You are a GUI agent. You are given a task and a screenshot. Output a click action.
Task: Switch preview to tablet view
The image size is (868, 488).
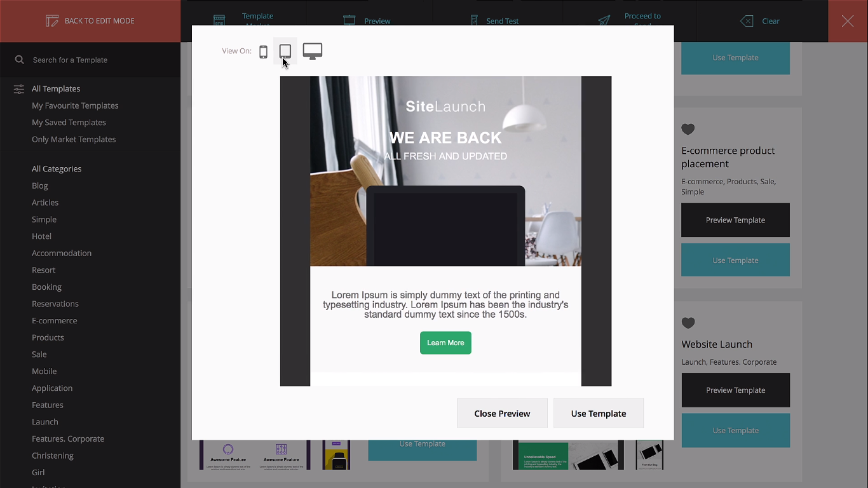pos(285,51)
